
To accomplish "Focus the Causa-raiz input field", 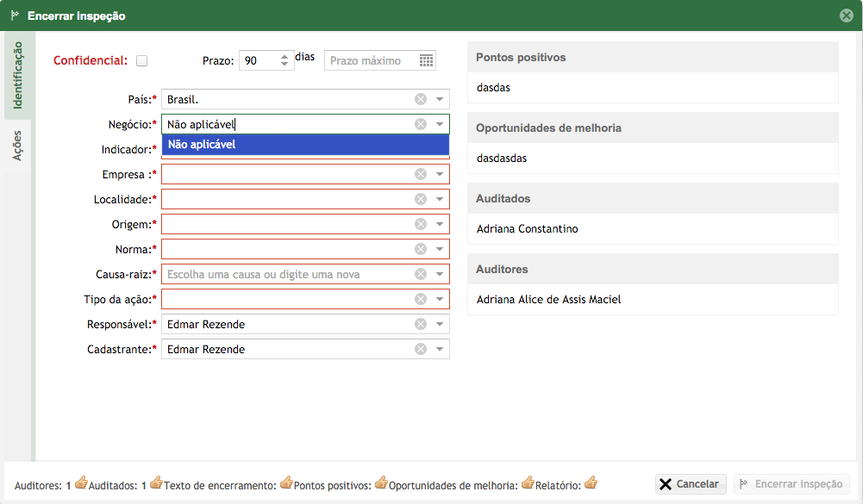I will 287,274.
